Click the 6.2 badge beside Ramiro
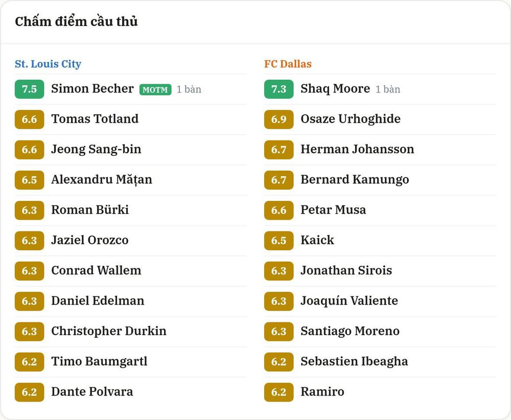Viewport: 511px width, 420px height. tap(278, 392)
